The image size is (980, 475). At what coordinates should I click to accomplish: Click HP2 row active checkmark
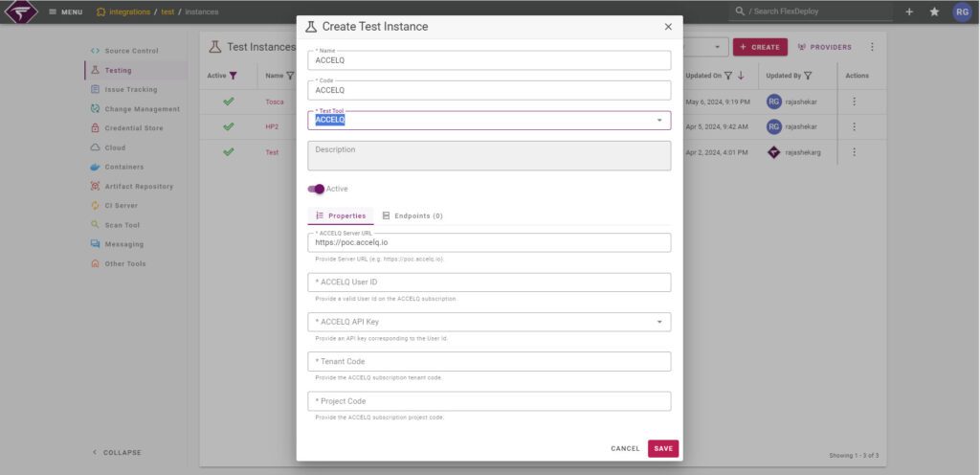(x=229, y=126)
